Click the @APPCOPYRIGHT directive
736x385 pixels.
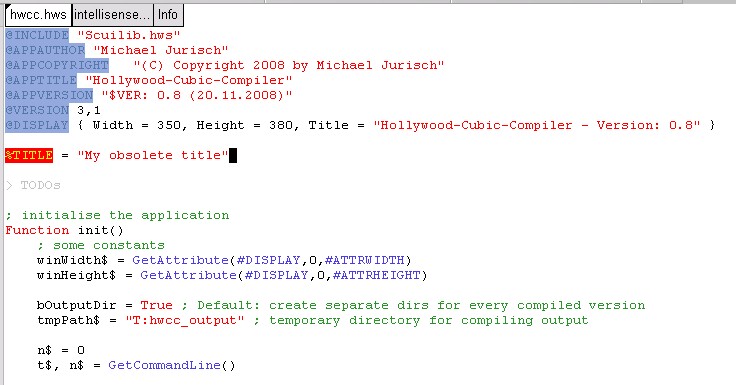(57, 65)
